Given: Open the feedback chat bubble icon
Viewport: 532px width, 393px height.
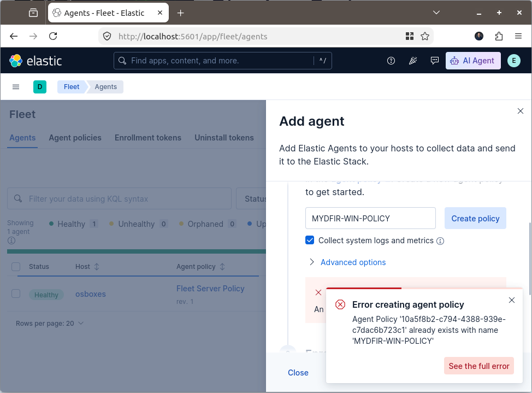Looking at the screenshot, I should click(434, 61).
